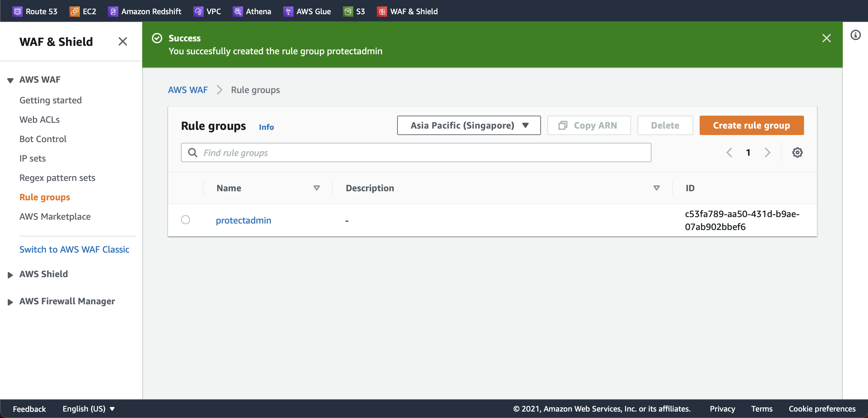
Task: Open Privacy link in footer
Action: tap(722, 409)
